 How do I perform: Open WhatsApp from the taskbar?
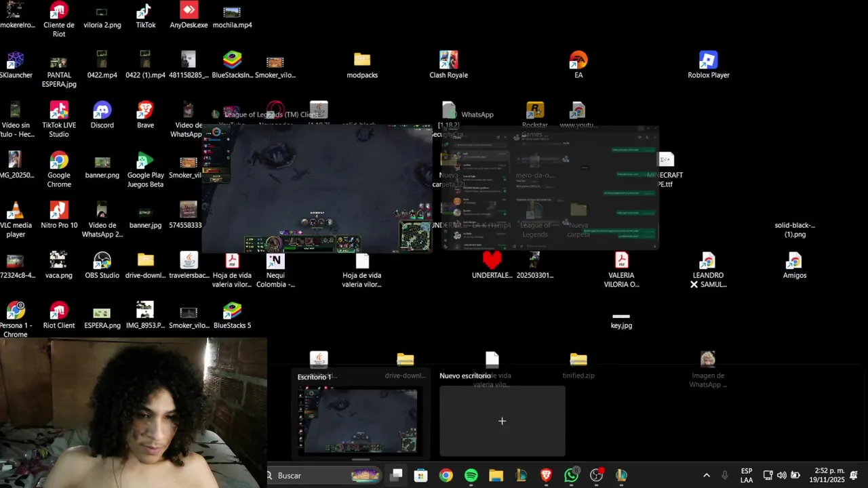[572, 475]
